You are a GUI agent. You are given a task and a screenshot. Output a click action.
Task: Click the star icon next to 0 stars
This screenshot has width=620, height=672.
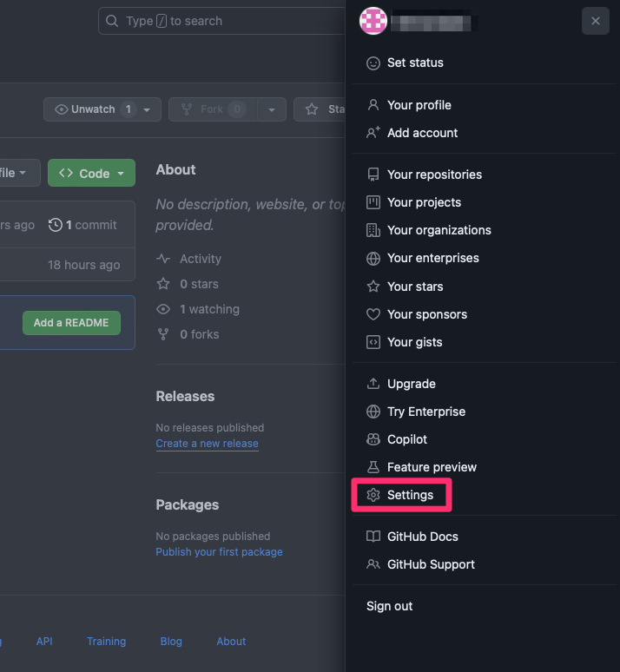pyautogui.click(x=163, y=284)
